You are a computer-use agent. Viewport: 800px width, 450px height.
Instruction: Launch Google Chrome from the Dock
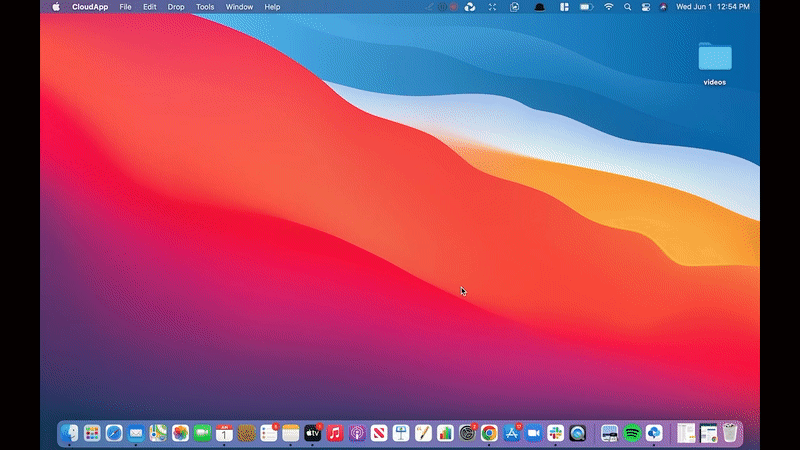pyautogui.click(x=489, y=433)
